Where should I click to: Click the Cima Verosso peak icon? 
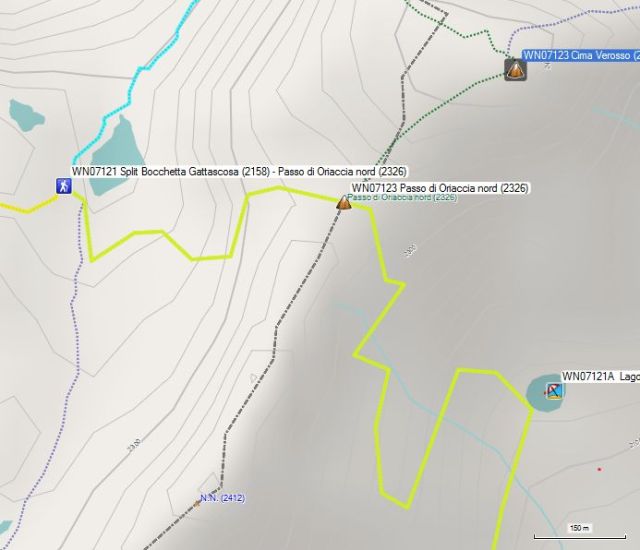(x=515, y=70)
